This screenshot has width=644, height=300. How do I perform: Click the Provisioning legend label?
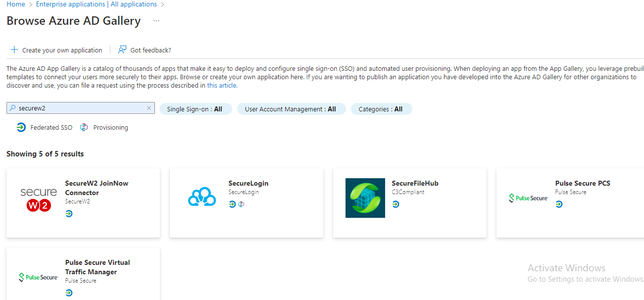(111, 127)
